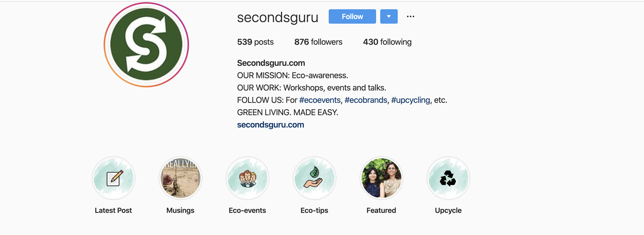Open the Eco-tips leaf hand icon
The height and width of the screenshot is (235, 644).
[315, 178]
